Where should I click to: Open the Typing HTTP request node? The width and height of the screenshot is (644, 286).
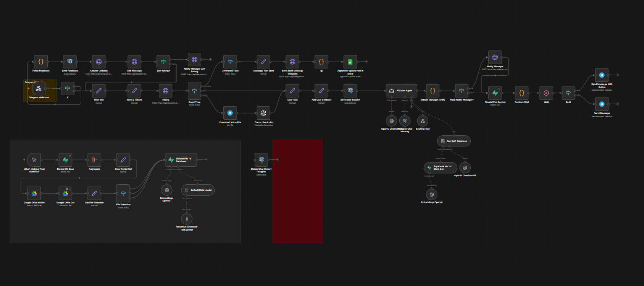166,91
